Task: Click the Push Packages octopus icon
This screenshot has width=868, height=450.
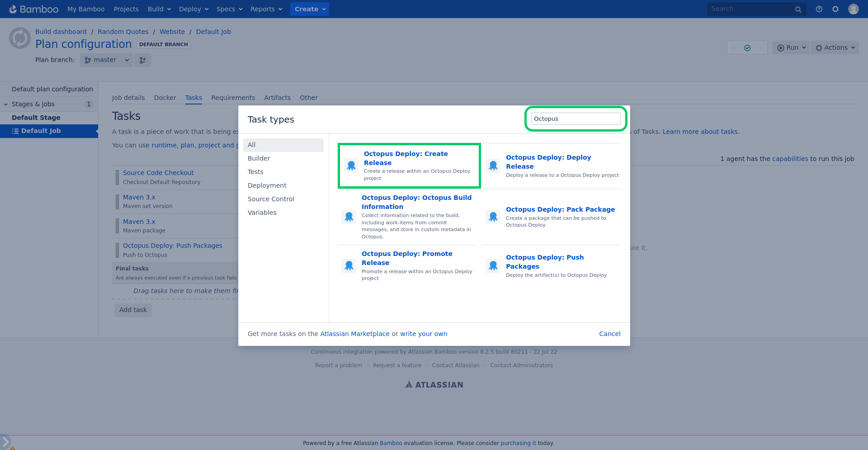Action: tap(493, 265)
